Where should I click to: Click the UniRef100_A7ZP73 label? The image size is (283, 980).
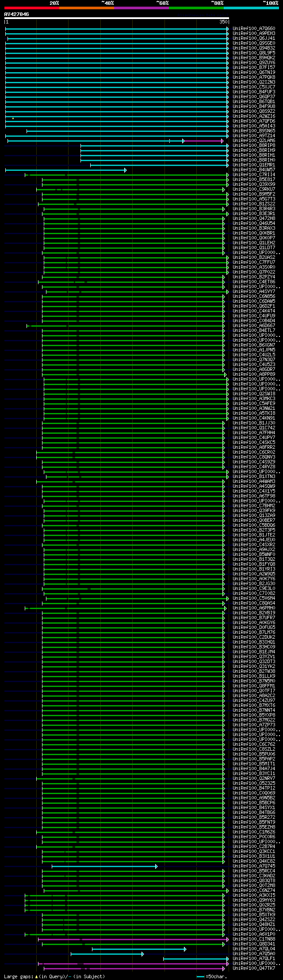pyautogui.click(x=254, y=725)
